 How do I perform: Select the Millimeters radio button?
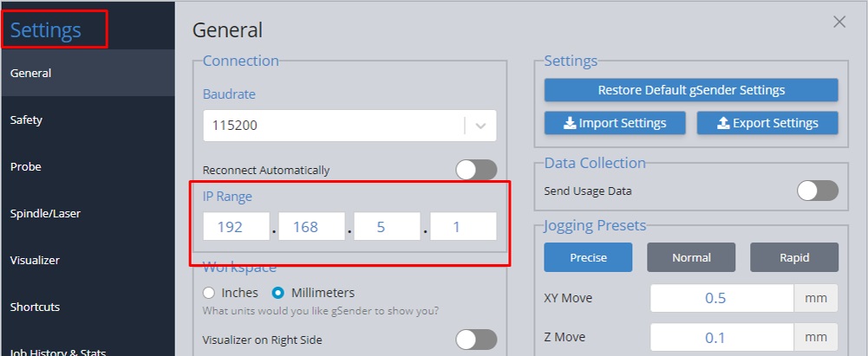pos(279,293)
